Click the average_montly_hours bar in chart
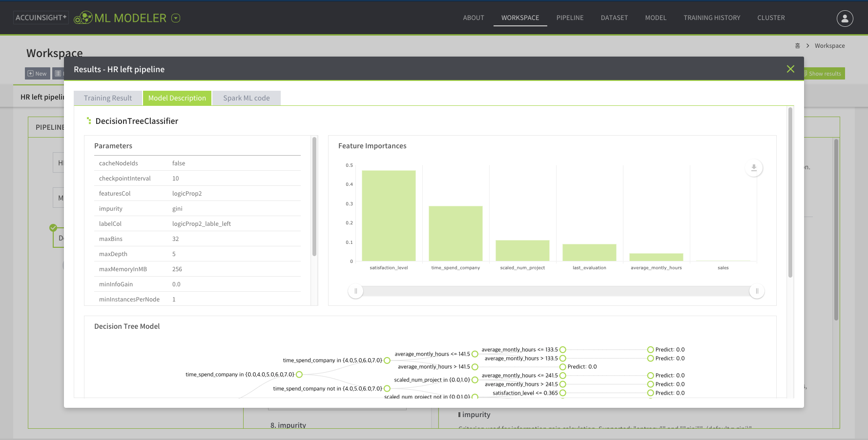Image resolution: width=868 pixels, height=440 pixels. pyautogui.click(x=656, y=257)
